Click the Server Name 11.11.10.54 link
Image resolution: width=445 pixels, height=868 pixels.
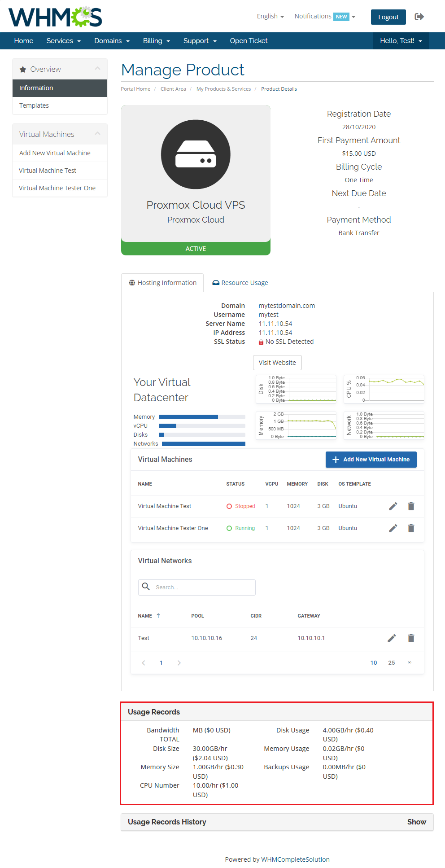(275, 324)
